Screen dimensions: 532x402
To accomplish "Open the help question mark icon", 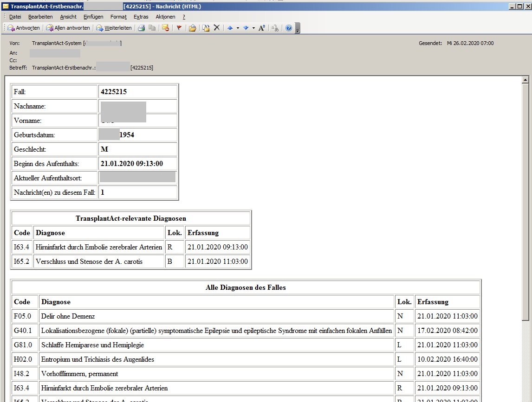I will click(x=289, y=28).
